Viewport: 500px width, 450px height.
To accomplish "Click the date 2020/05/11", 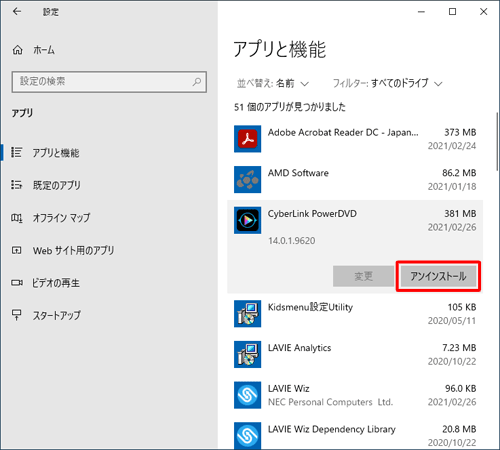I will 452,321.
